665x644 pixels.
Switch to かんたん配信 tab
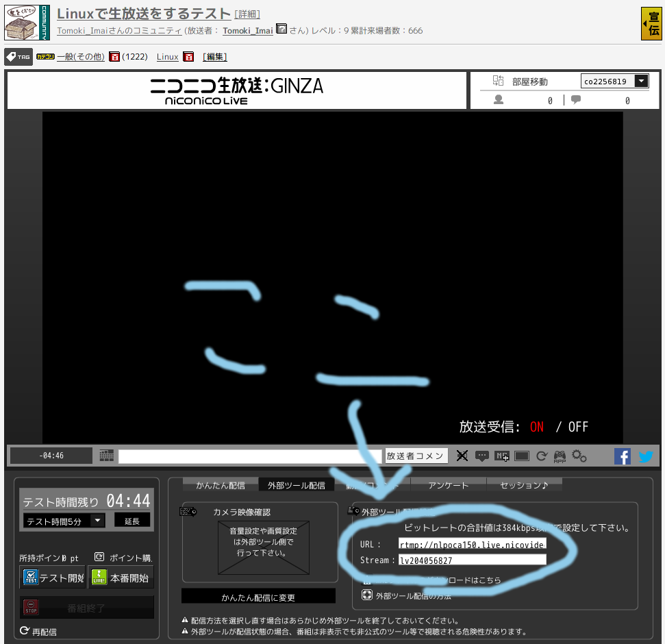221,485
